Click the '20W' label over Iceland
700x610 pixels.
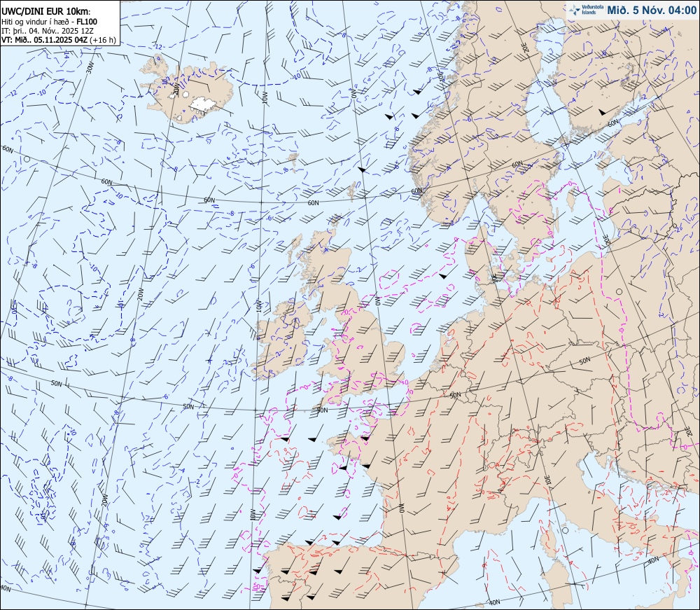coord(176,88)
